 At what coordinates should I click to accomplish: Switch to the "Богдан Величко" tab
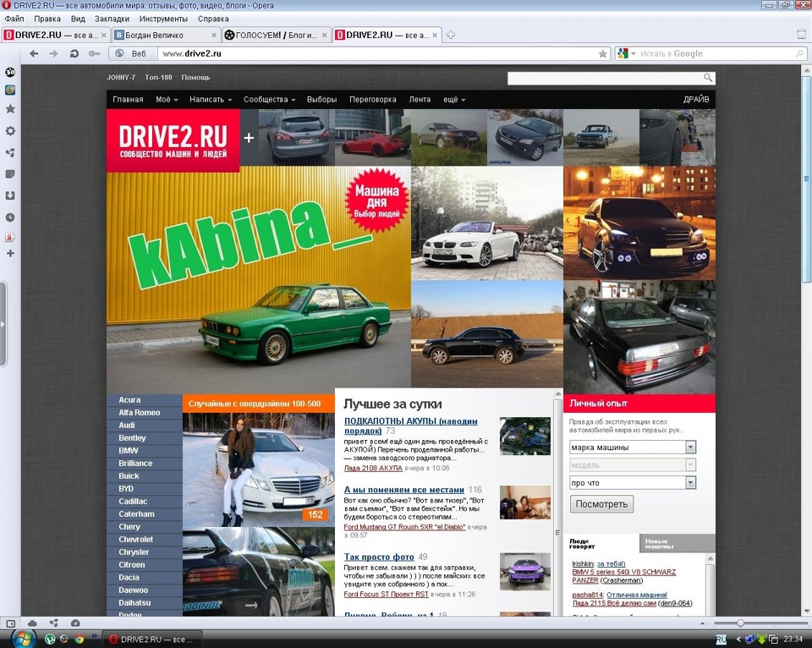[166, 35]
